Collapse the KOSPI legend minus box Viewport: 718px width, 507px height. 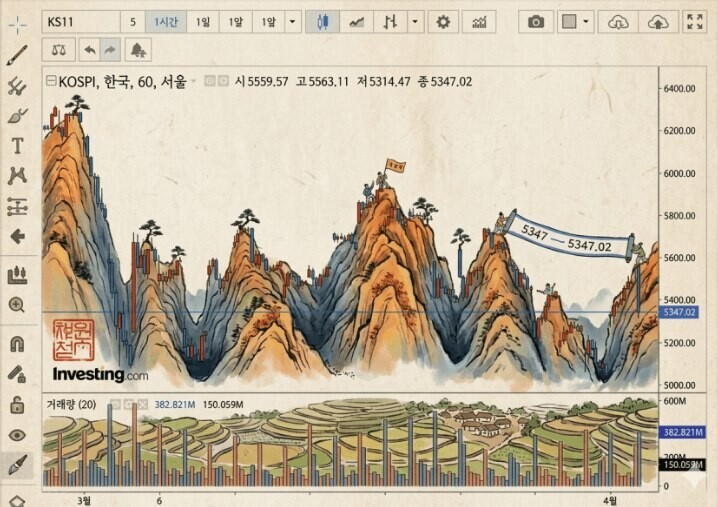(x=51, y=81)
